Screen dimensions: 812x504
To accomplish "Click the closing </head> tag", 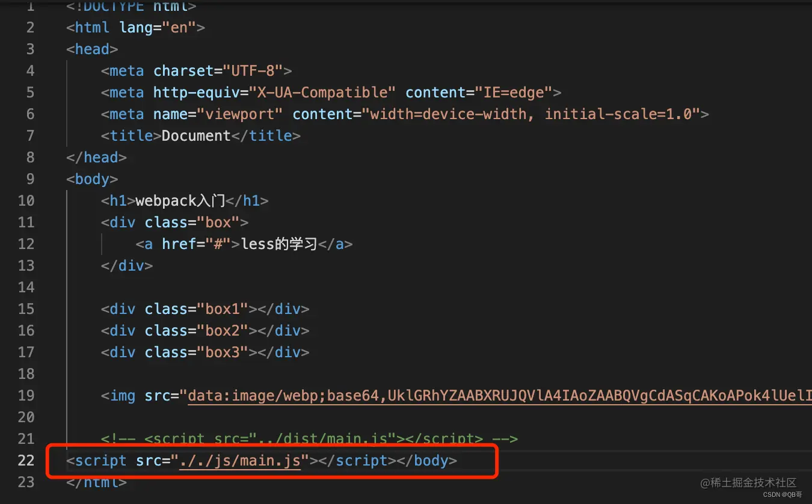I will 97,158.
